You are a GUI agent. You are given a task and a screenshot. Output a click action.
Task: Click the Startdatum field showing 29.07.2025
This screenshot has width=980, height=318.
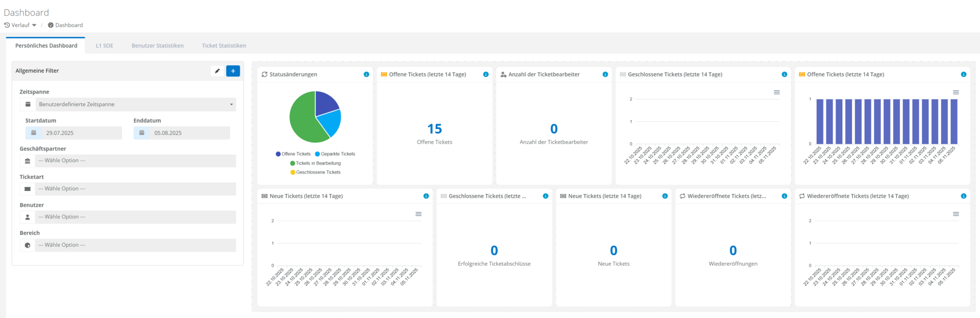[81, 133]
